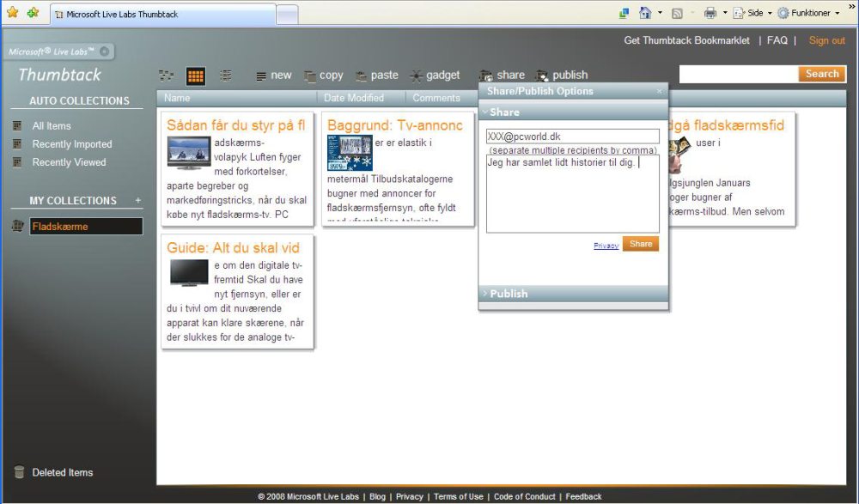Click the copy toolbar button
The height and width of the screenshot is (504, 859).
[x=324, y=76]
